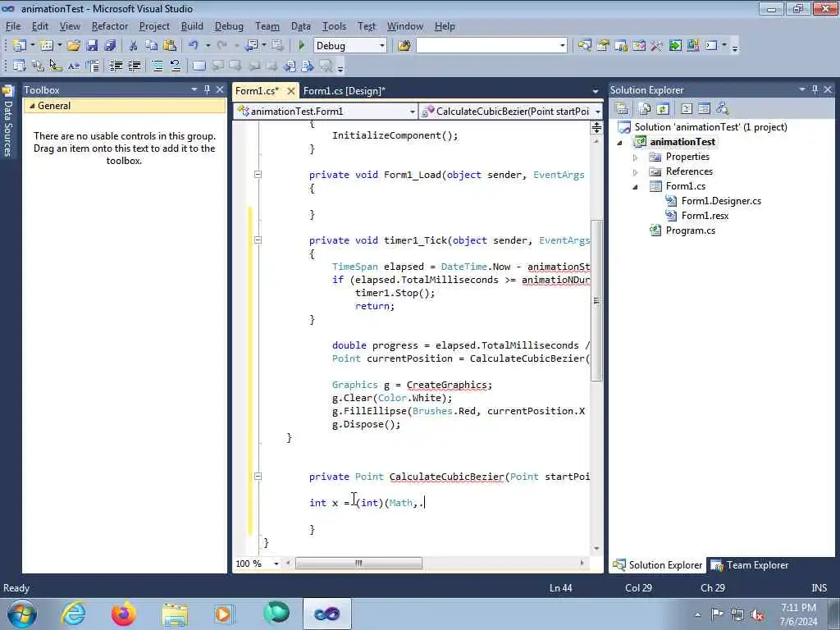Open the Properties Window toolbar icon
Screen dimensions: 840x630
tap(603, 46)
